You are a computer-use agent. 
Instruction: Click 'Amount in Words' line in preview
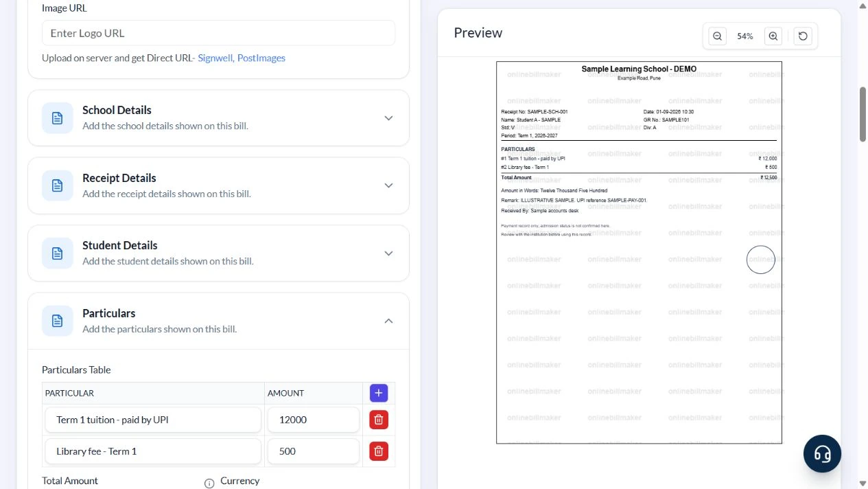[x=554, y=190]
